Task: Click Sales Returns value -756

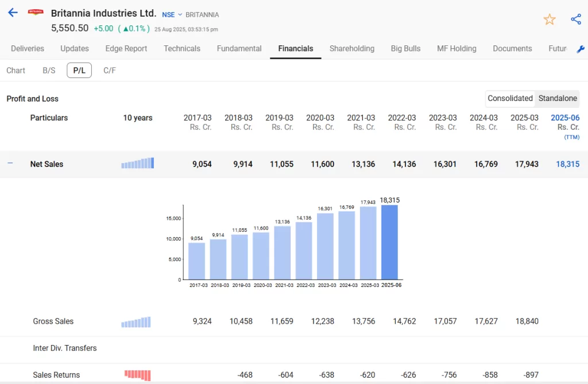Action: click(449, 375)
